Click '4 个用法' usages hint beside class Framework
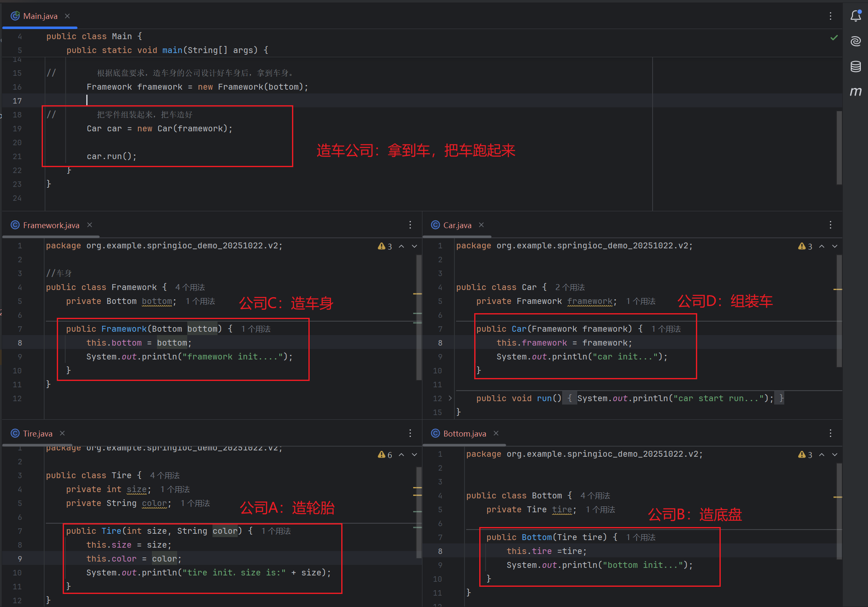This screenshot has height=607, width=868. point(190,287)
